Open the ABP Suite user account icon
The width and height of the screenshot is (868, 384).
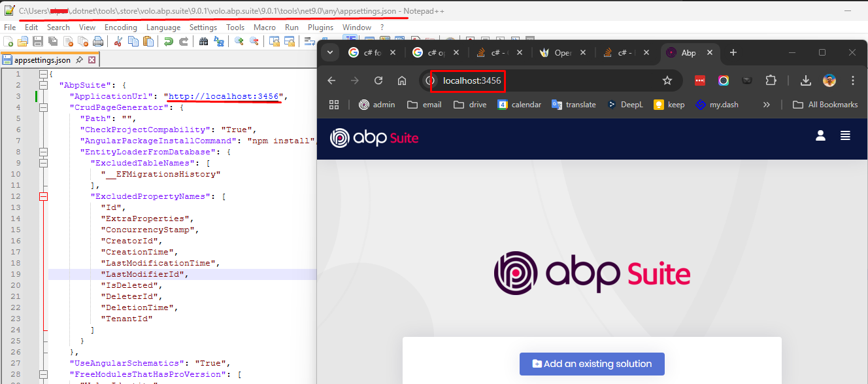tap(820, 135)
